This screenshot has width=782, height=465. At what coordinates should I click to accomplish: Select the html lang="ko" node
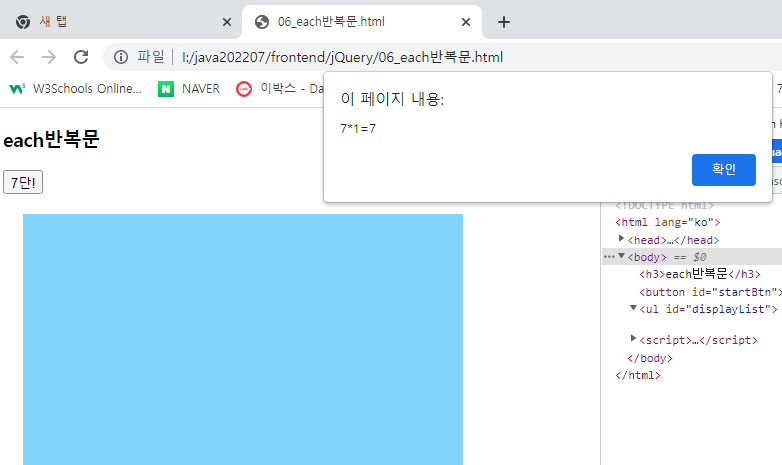coord(668,222)
